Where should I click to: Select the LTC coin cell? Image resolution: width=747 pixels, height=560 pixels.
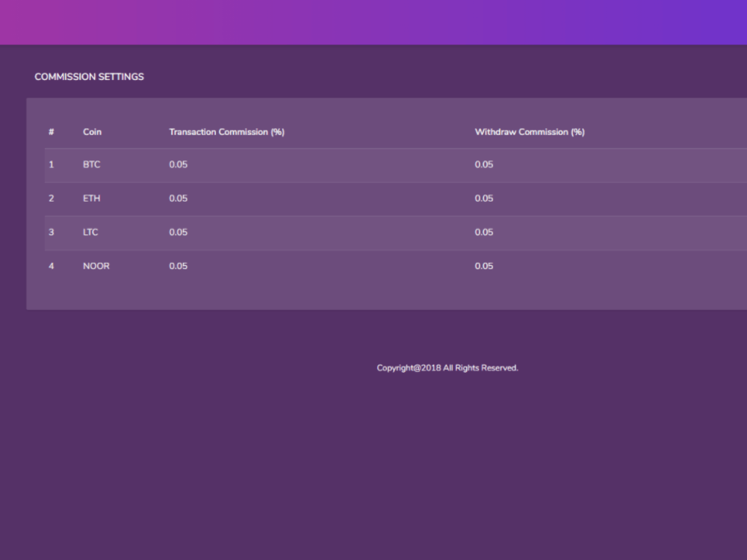coord(90,232)
